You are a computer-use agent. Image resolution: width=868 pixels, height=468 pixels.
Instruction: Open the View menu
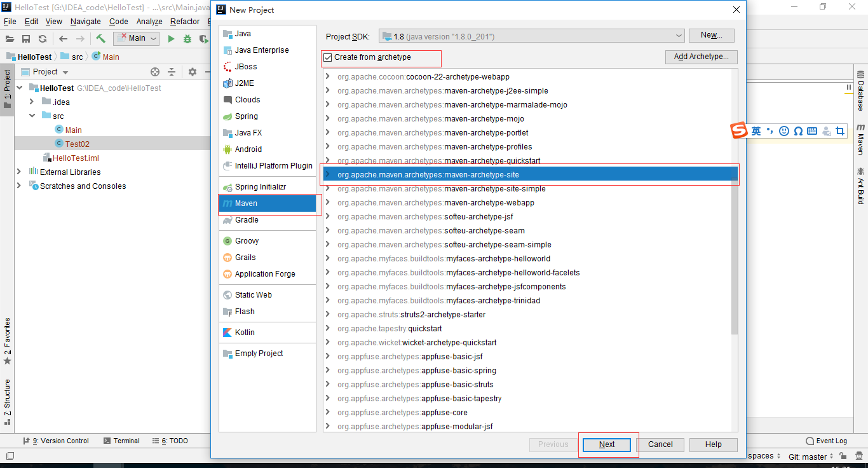pyautogui.click(x=54, y=22)
